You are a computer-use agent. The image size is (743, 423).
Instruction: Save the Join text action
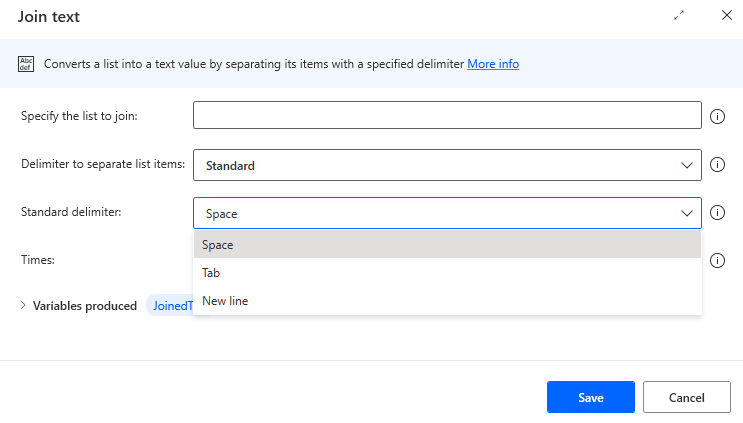(x=590, y=397)
